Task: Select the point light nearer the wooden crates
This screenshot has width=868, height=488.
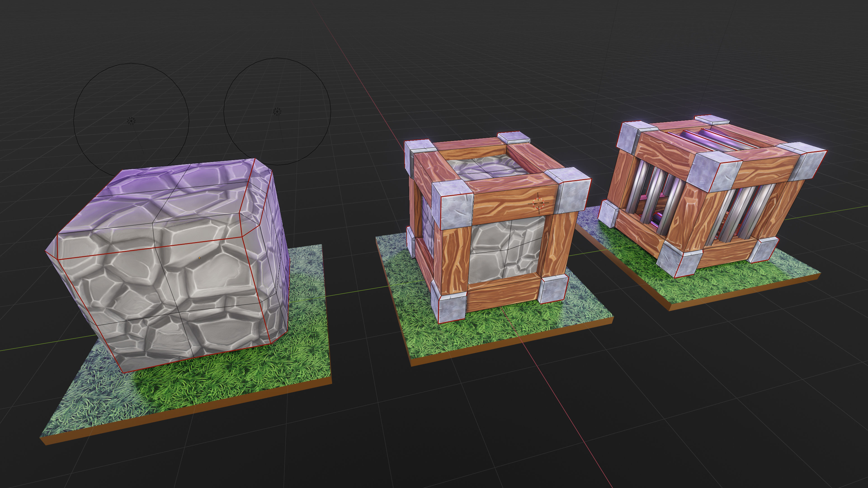Action: coord(277,111)
